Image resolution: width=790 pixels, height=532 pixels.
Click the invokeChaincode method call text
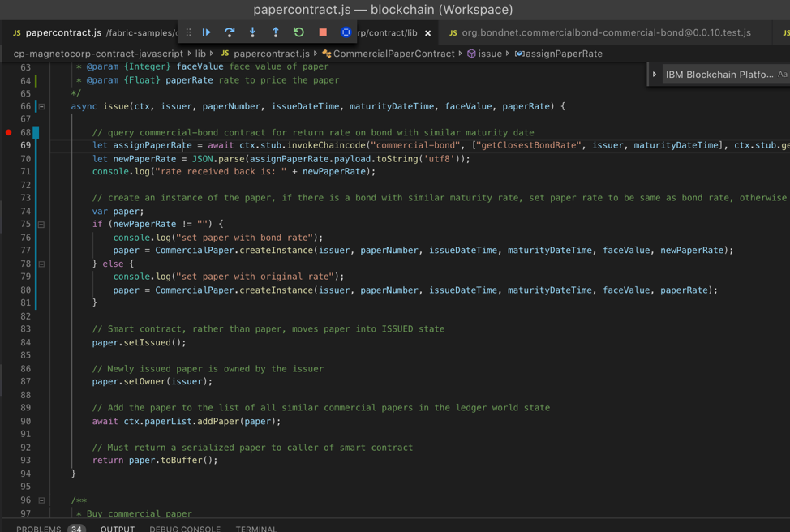click(326, 145)
